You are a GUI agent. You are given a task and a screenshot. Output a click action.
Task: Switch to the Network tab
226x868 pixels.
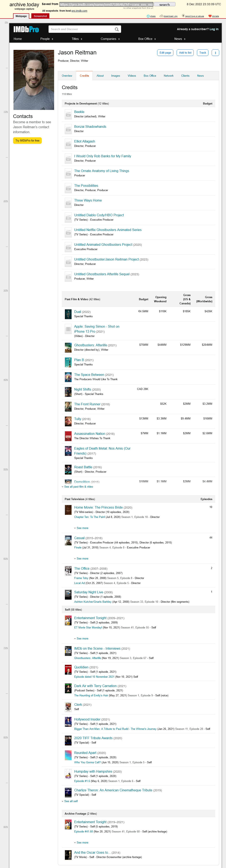tap(169, 76)
